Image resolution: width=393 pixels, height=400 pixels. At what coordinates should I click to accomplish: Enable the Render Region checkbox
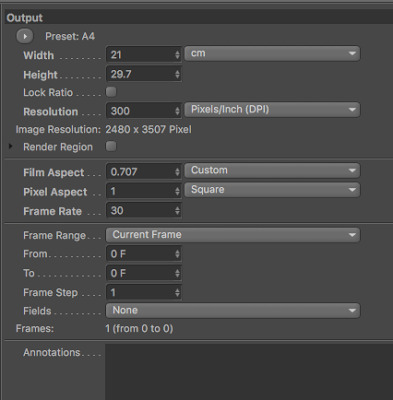pyautogui.click(x=111, y=146)
